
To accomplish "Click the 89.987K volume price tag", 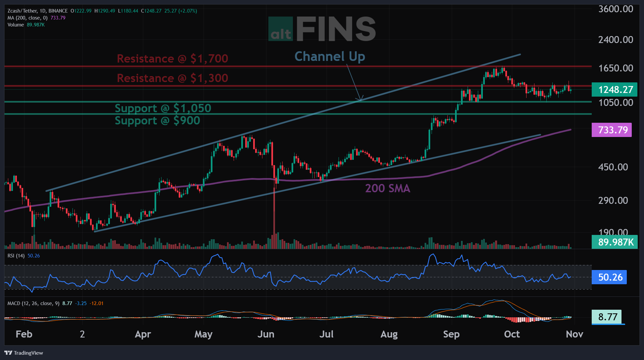I will tap(615, 242).
